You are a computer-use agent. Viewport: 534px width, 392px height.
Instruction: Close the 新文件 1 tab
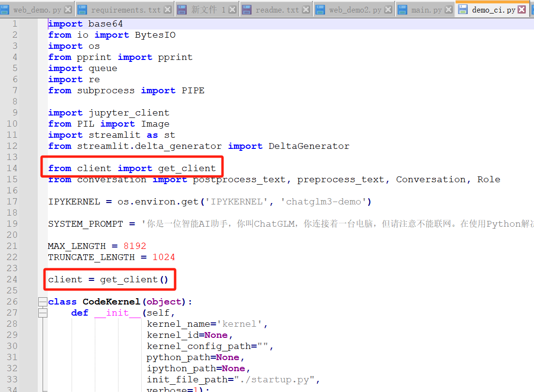coord(232,10)
